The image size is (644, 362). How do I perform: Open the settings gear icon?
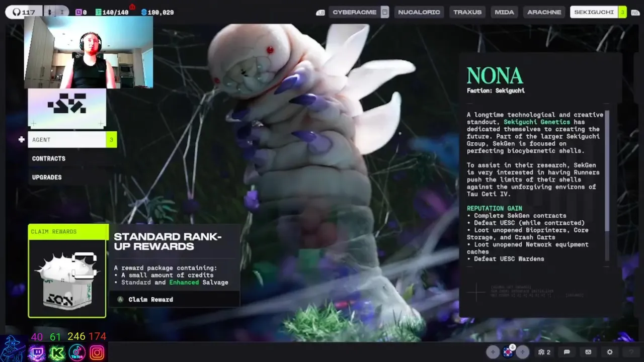[610, 352]
